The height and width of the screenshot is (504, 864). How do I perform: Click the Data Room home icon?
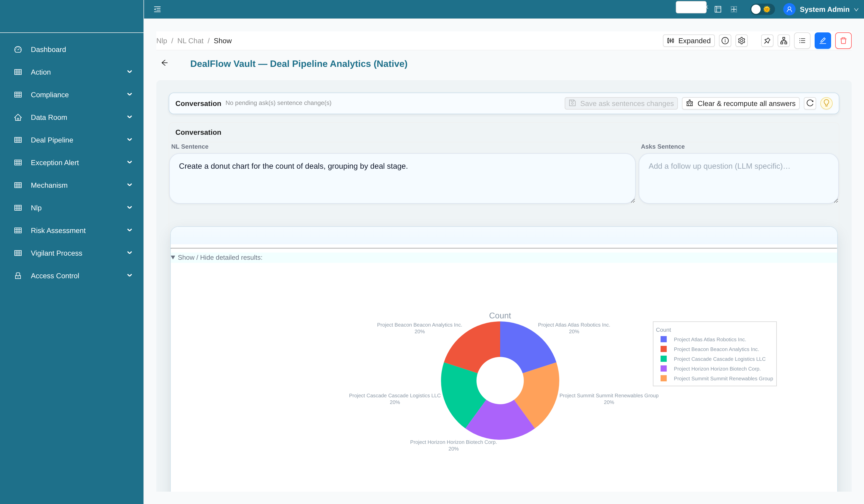[x=18, y=117]
